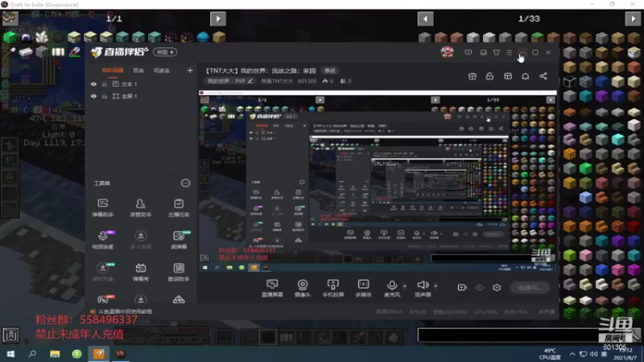Screen dimensions: 644x362
Task: Open the hamburger menu in companion title bar
Action: pyautogui.click(x=510, y=52)
